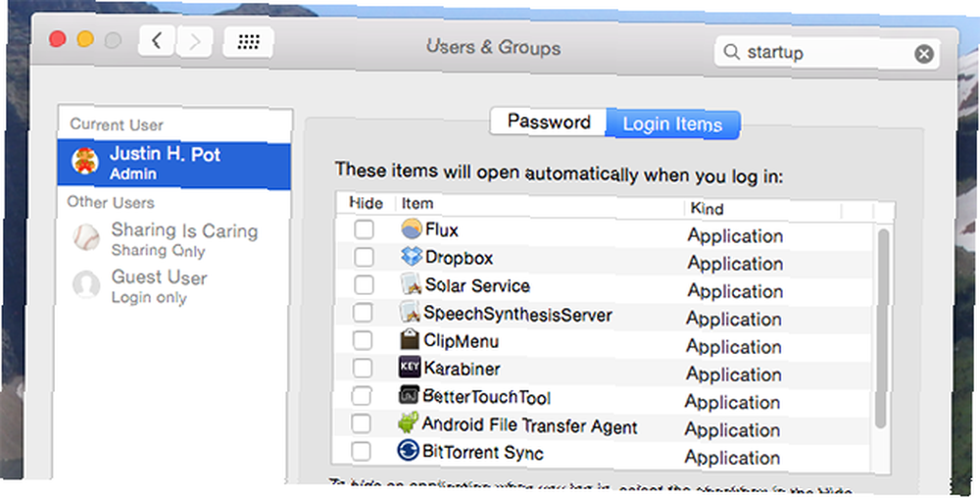
Task: Click the startup search field
Action: pyautogui.click(x=826, y=53)
